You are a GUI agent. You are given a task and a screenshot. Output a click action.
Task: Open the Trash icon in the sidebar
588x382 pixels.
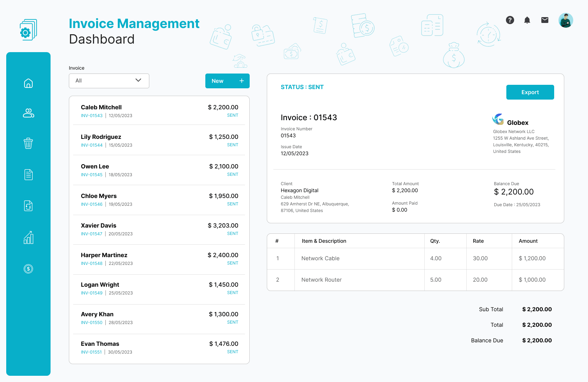point(28,143)
